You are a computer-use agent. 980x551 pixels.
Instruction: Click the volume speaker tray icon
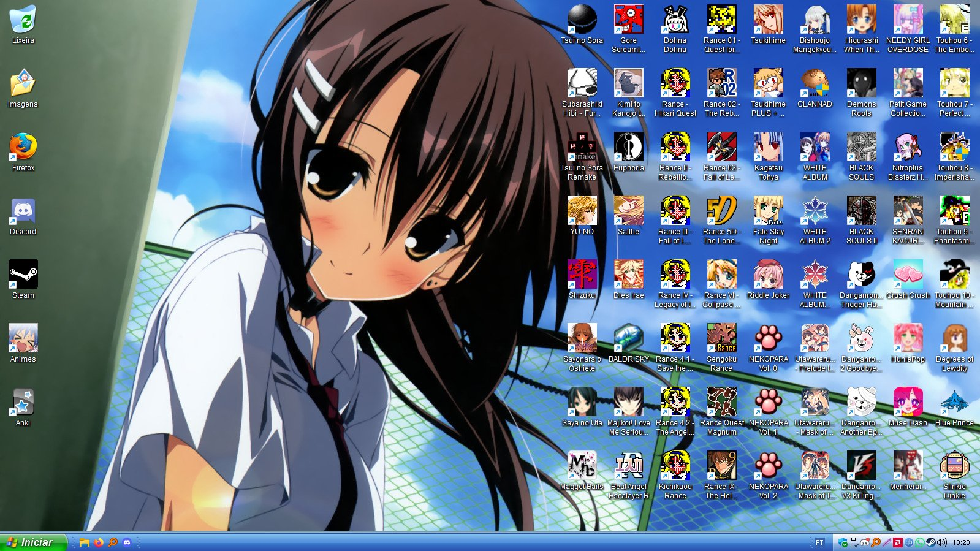click(941, 542)
